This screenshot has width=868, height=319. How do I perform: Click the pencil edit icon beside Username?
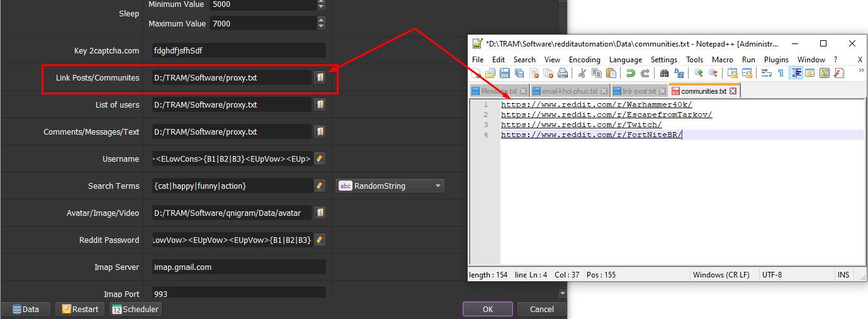tap(320, 159)
